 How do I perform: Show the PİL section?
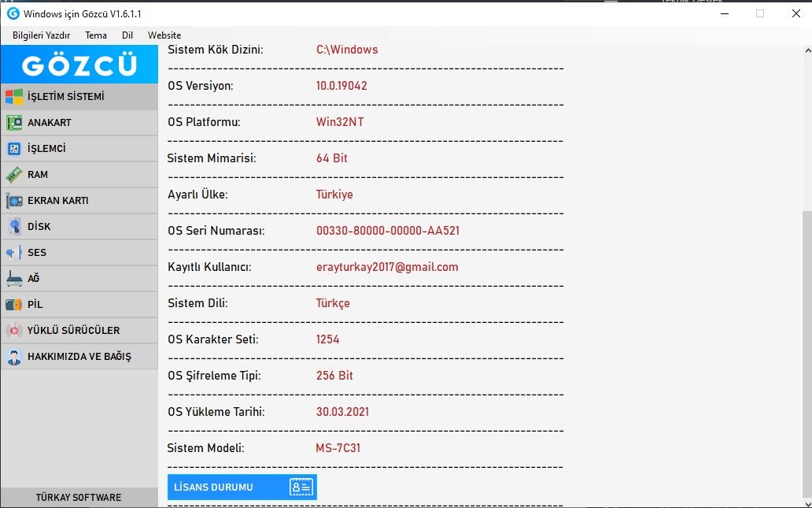[79, 304]
